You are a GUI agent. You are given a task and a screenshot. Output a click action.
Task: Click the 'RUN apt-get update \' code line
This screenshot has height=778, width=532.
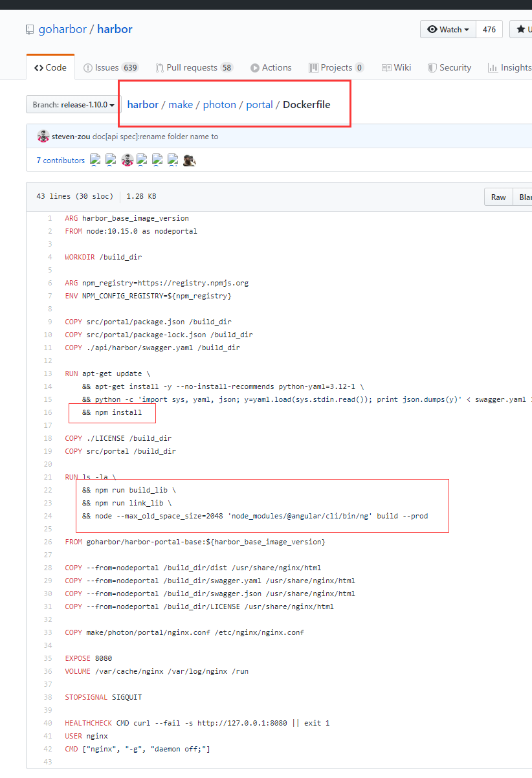click(x=107, y=373)
